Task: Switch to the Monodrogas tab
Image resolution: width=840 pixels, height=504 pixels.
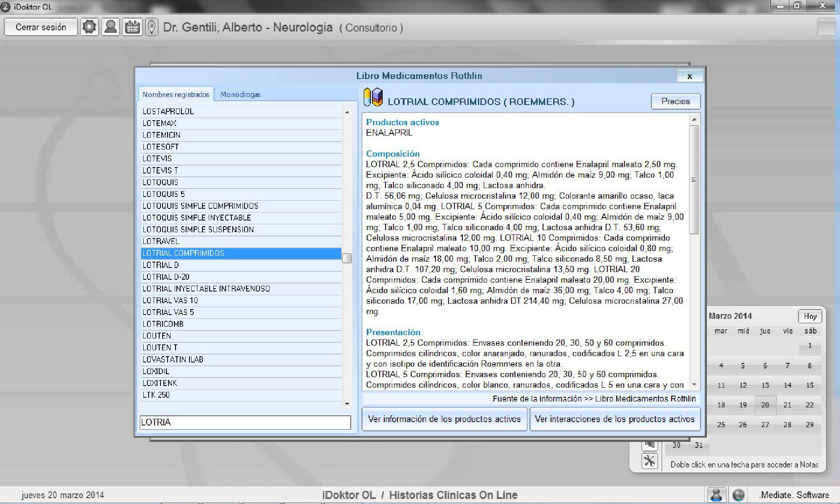Action: (x=241, y=94)
